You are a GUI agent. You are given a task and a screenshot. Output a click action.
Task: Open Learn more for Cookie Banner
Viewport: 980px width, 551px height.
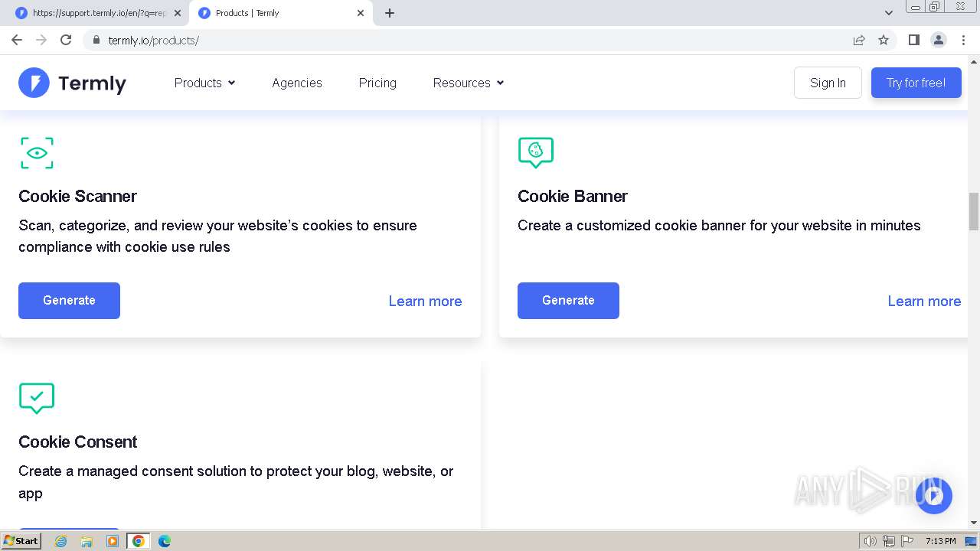point(924,301)
